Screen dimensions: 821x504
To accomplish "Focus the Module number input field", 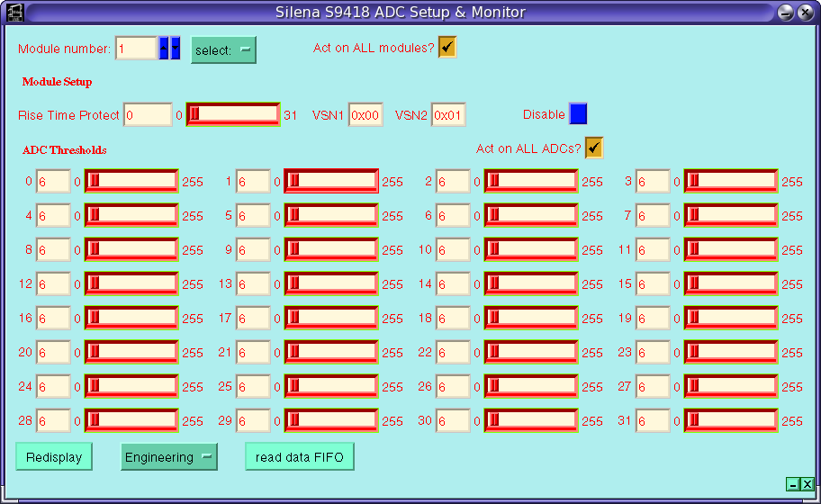I will 136,49.
